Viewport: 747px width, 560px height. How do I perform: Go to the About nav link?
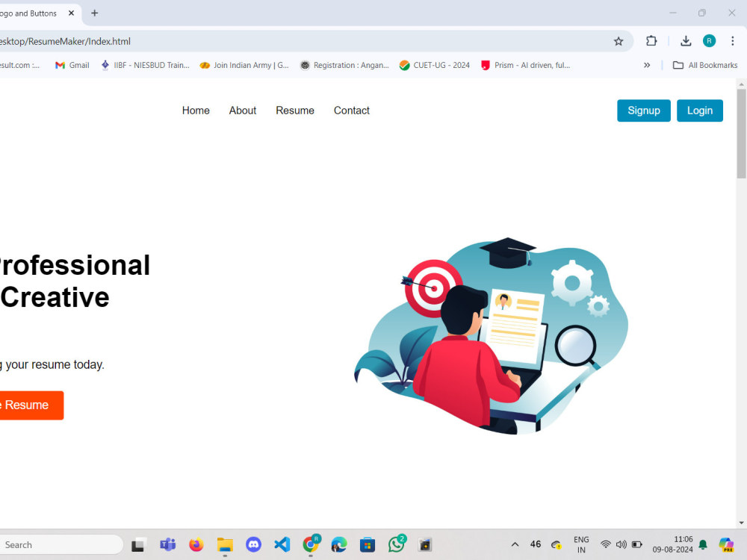[243, 111]
